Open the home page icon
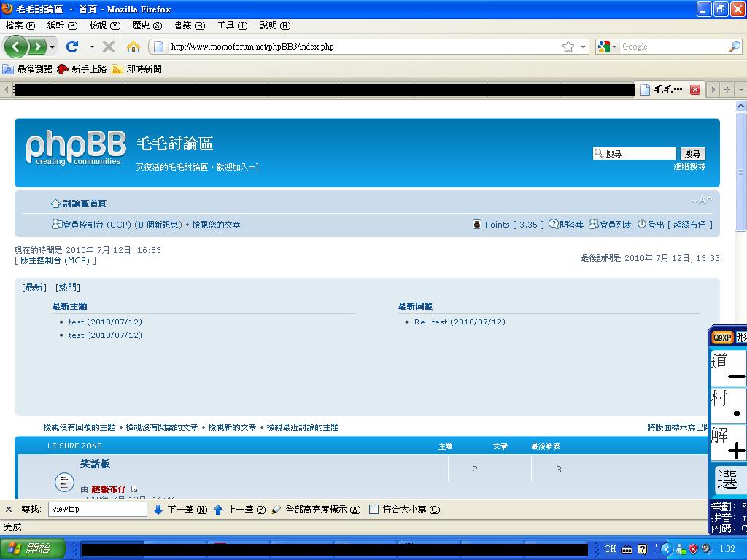This screenshot has height=560, width=747. pos(133,47)
